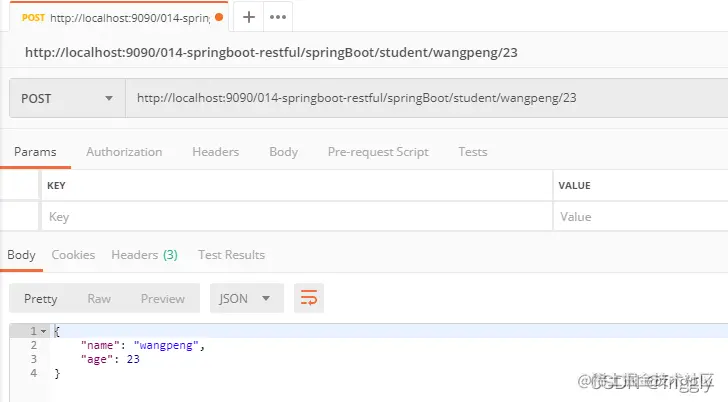Screen dimensions: 728x402
Task: Open the POST method dropdown
Action: pyautogui.click(x=67, y=98)
